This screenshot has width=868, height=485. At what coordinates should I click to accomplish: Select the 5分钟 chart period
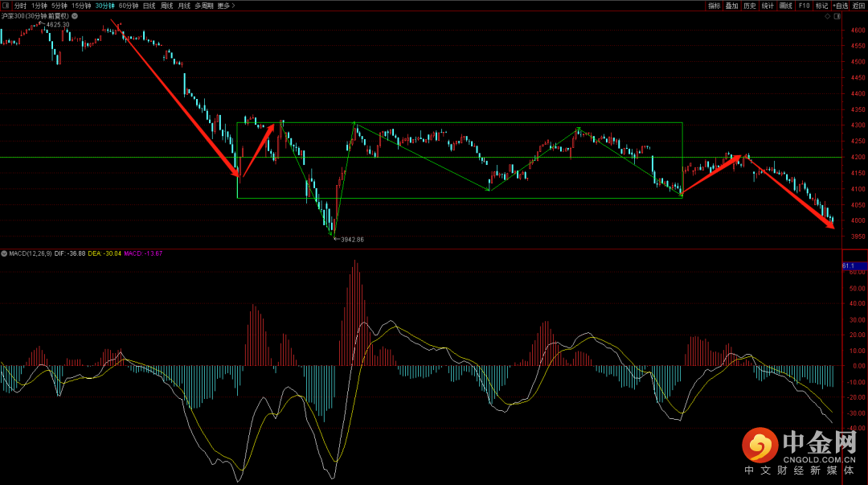click(59, 6)
